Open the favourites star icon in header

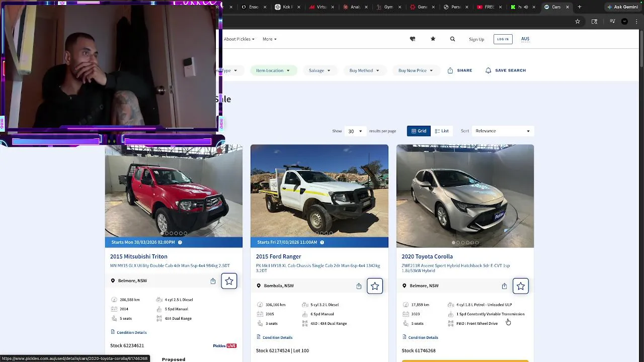433,39
